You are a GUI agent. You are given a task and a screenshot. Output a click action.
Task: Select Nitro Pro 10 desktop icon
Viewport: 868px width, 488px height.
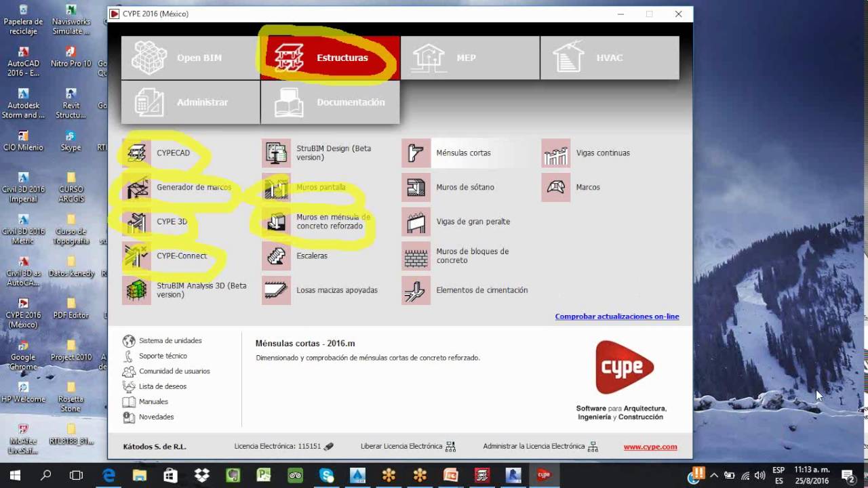71,57
